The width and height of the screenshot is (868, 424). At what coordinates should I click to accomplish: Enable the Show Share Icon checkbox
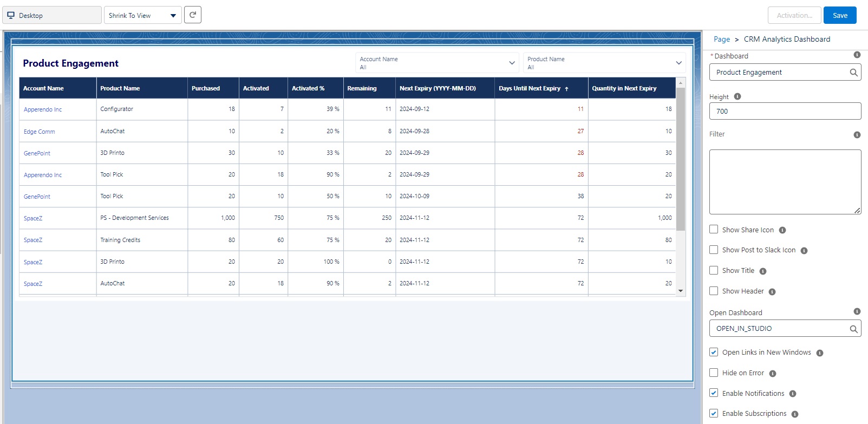(x=714, y=230)
